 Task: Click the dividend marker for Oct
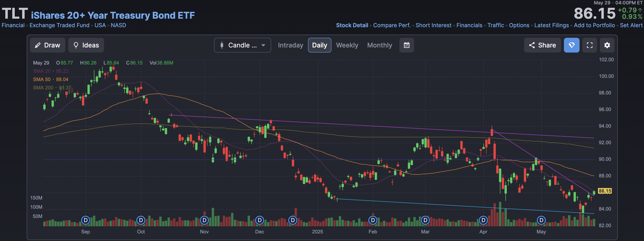141,220
